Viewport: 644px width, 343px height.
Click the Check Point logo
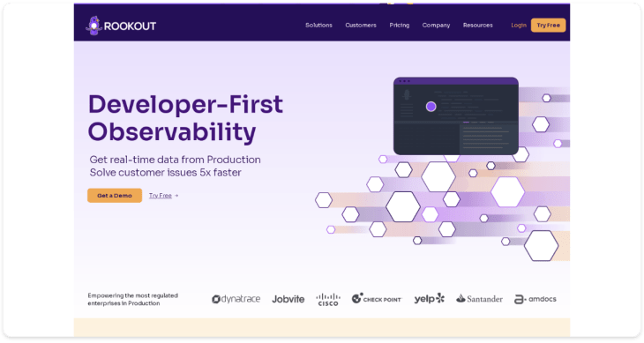coord(376,298)
